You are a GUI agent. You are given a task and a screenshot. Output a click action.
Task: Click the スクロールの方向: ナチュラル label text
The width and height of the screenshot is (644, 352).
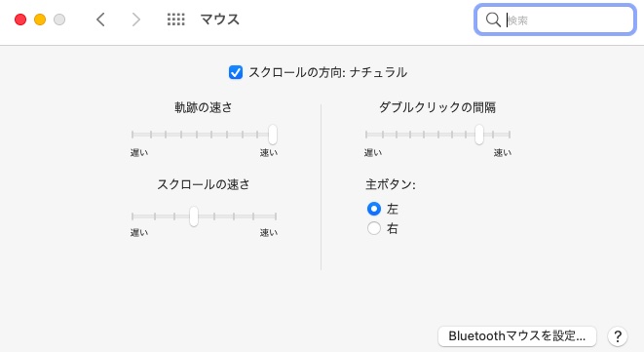(327, 72)
